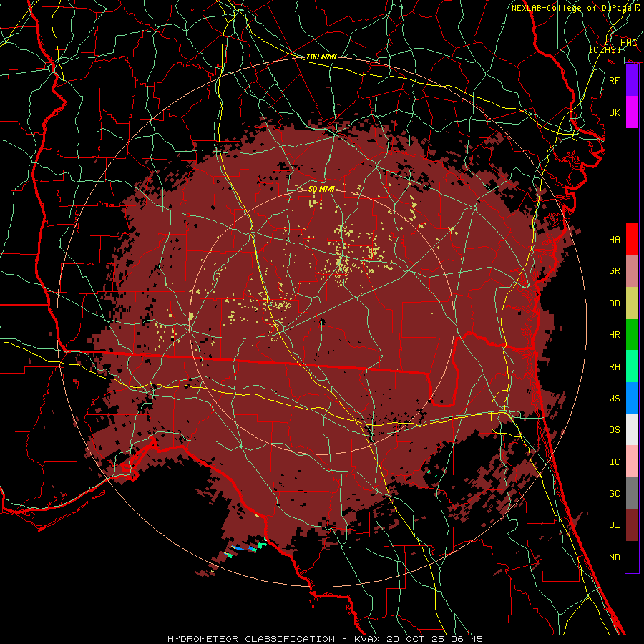Click the BD legend label
Image resolution: width=644 pixels, height=644 pixels.
tap(615, 303)
